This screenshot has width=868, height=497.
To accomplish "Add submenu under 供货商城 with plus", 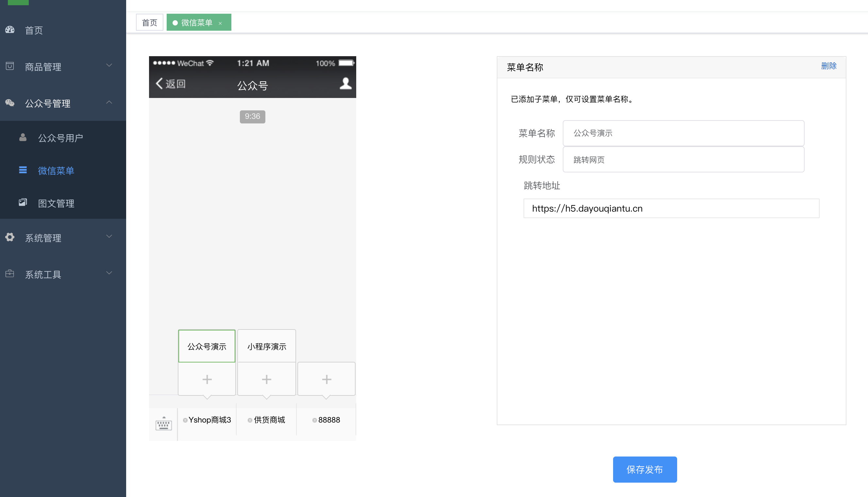I will point(266,379).
